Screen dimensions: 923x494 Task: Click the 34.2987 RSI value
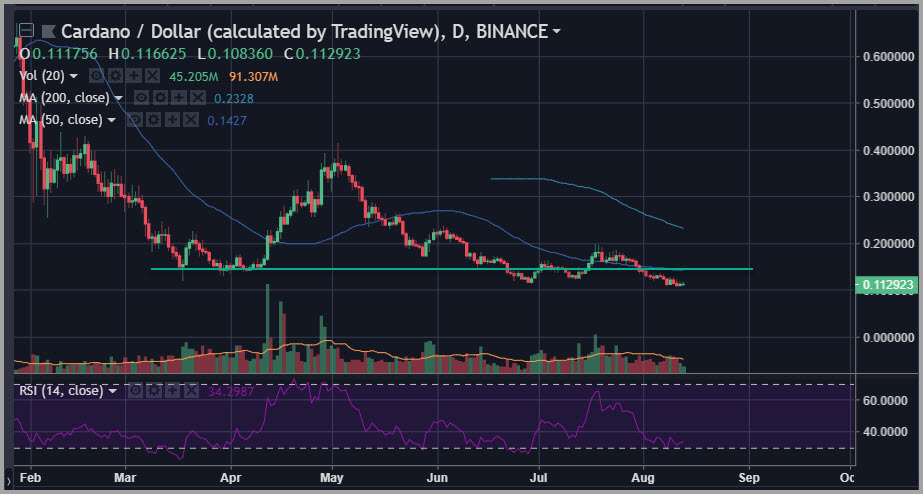pos(232,391)
